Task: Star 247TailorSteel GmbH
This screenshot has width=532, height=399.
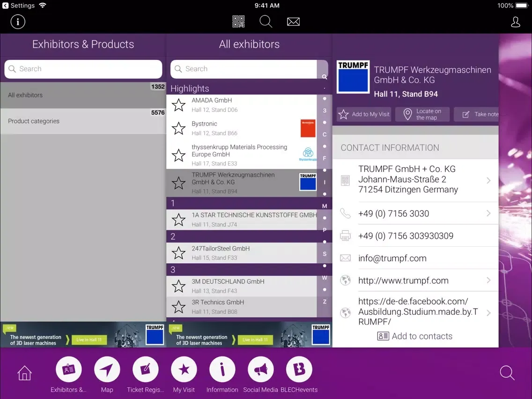Action: click(x=178, y=253)
